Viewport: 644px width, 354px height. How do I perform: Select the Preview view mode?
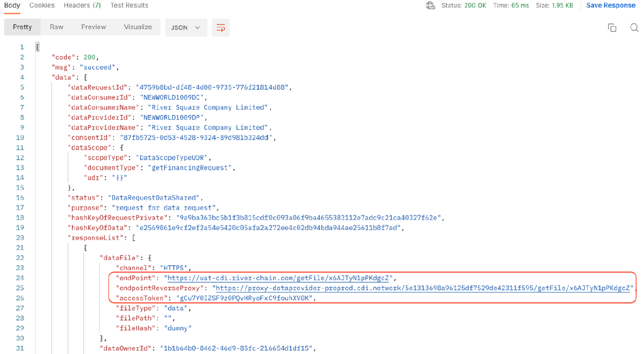coord(94,27)
